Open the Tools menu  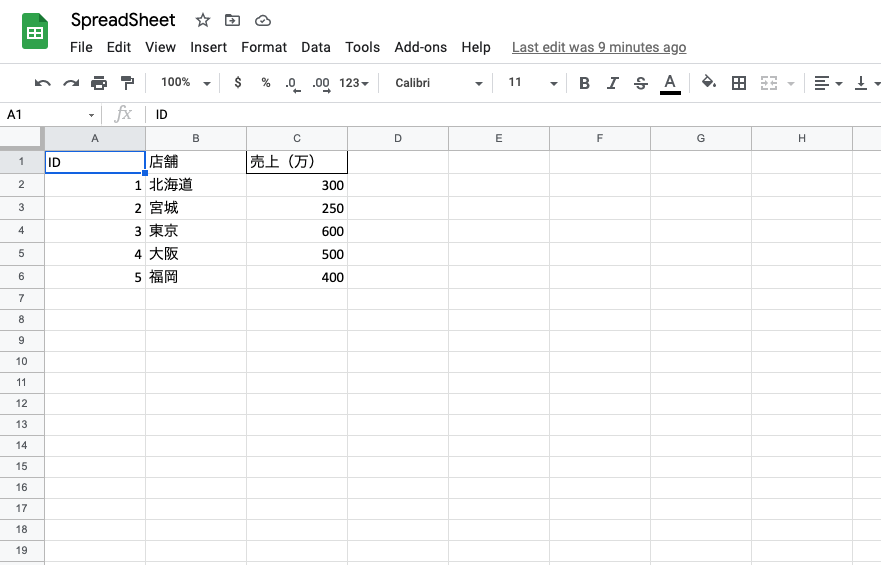(x=362, y=47)
